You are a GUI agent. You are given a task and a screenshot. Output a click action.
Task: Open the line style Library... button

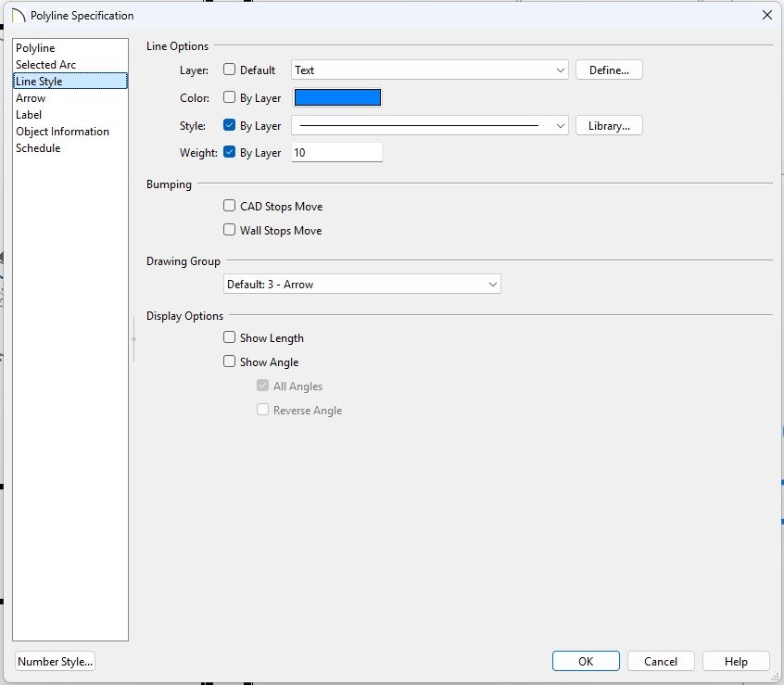coord(609,126)
